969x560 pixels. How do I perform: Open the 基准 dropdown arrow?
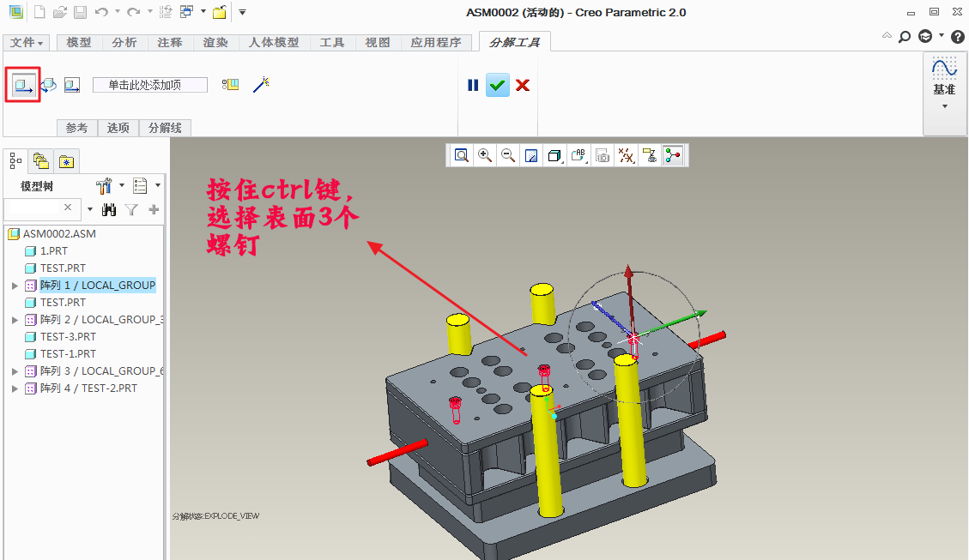click(944, 106)
